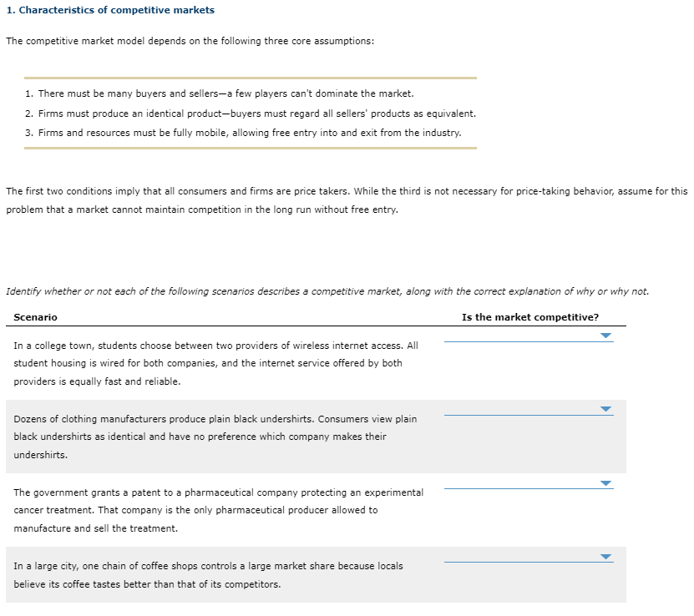Select the pharmaceutical cancer treatment scenario text
694x616 pixels.
coord(217,510)
